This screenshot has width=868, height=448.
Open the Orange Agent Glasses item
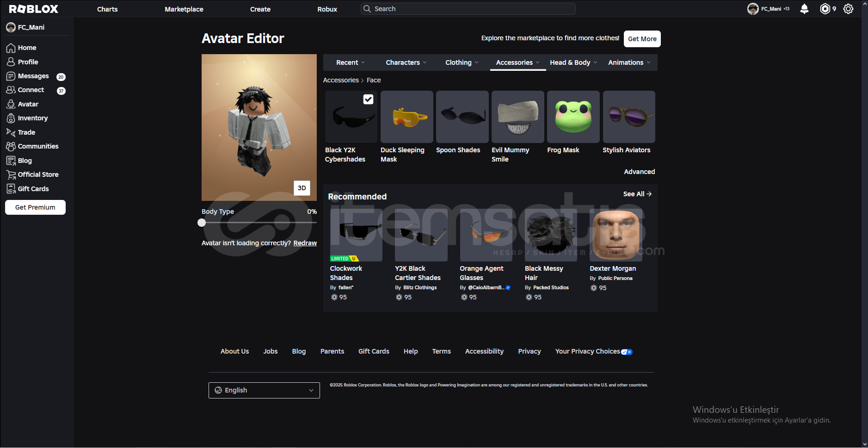coord(486,235)
